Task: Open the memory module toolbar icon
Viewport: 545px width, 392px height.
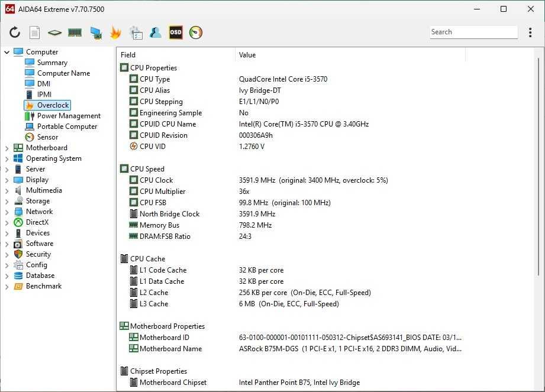Action: [75, 33]
